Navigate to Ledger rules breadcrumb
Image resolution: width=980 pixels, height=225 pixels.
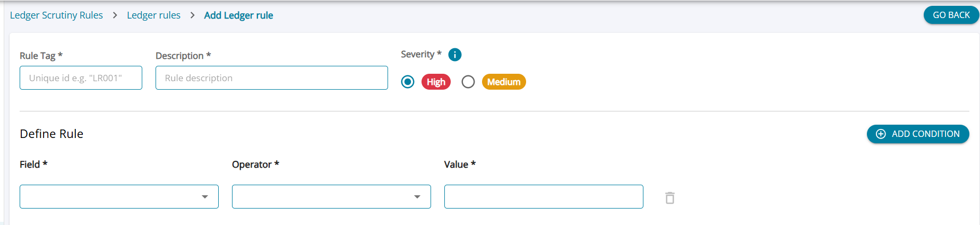click(x=153, y=15)
